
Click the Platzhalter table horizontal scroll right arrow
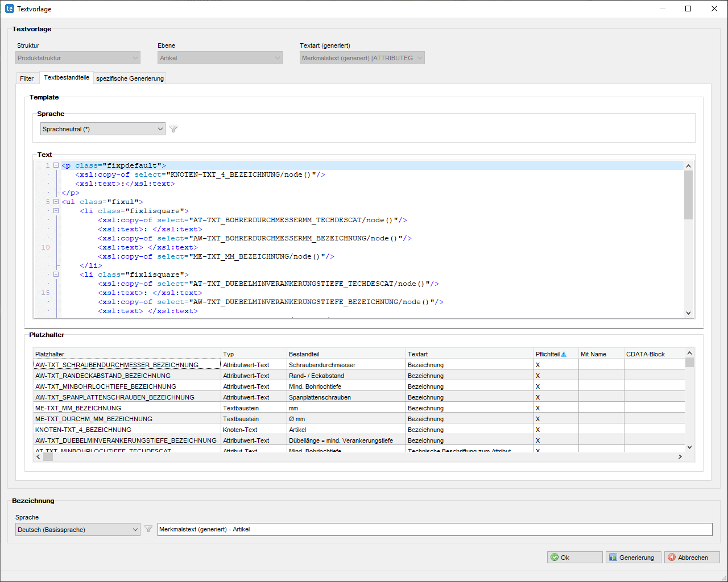(680, 456)
